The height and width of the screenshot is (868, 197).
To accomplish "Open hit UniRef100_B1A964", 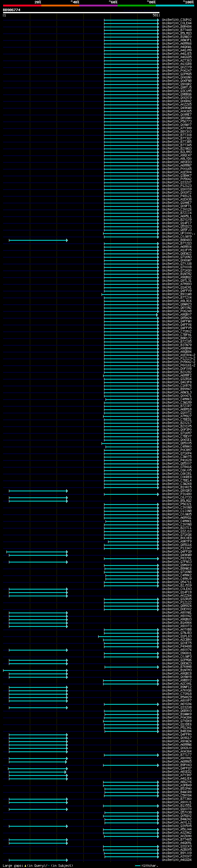I will (176, 623).
